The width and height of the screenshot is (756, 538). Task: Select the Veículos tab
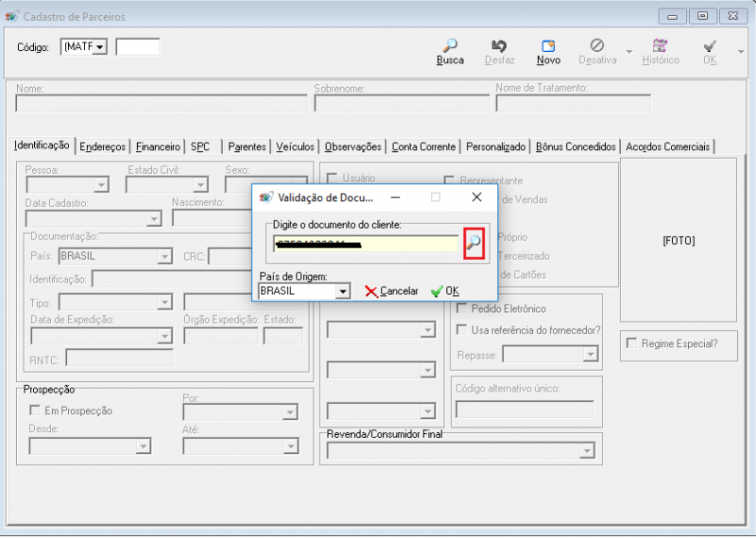296,147
